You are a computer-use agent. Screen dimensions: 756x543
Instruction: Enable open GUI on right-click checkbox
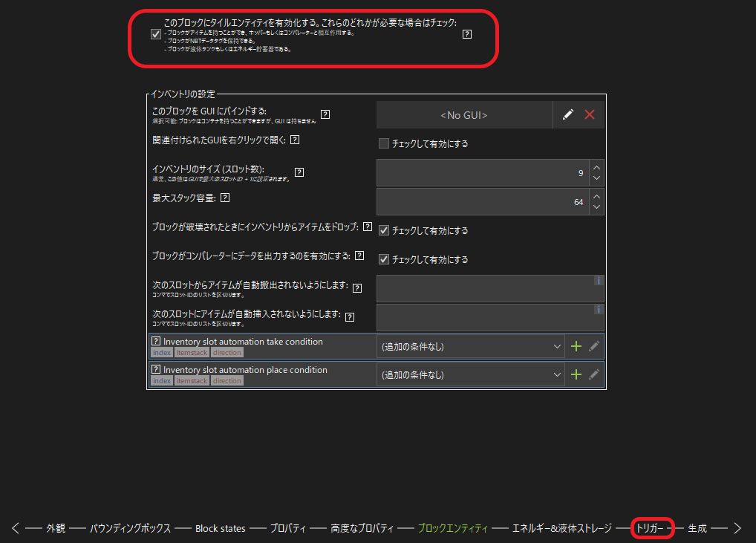pyautogui.click(x=384, y=143)
